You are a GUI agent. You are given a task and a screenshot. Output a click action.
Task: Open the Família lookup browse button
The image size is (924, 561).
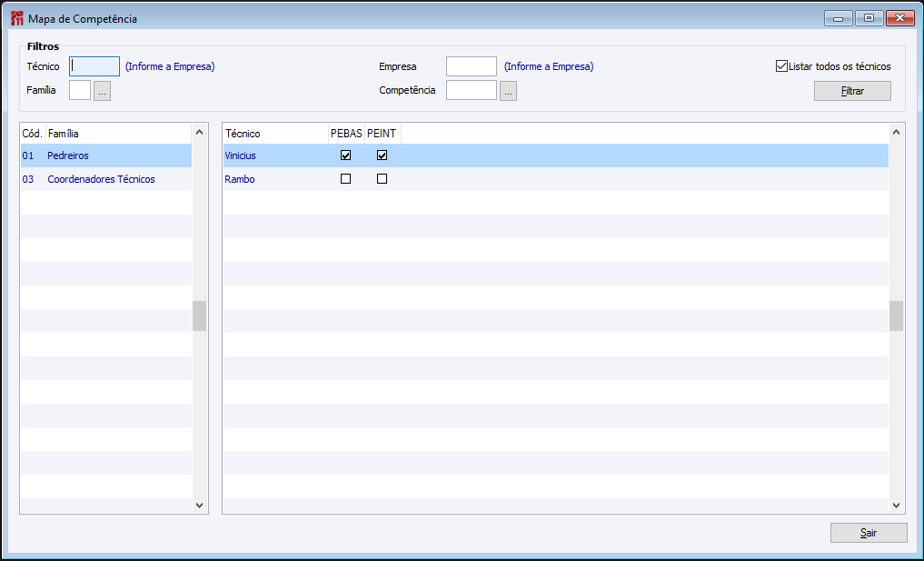[102, 91]
